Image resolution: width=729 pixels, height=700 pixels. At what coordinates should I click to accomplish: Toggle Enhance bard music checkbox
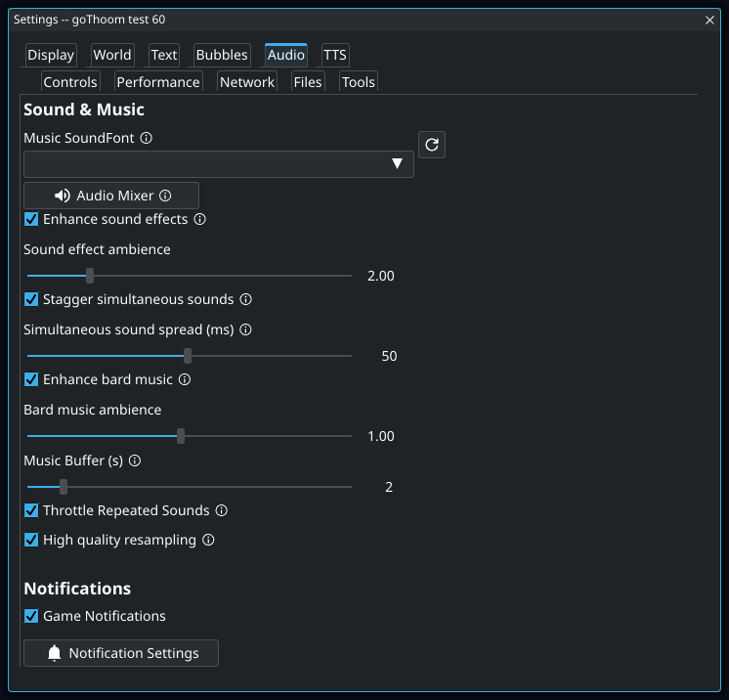tap(31, 379)
